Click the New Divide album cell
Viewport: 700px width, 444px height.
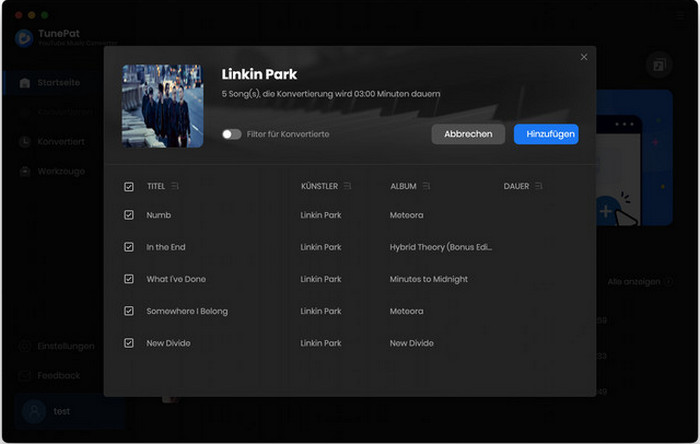[412, 343]
